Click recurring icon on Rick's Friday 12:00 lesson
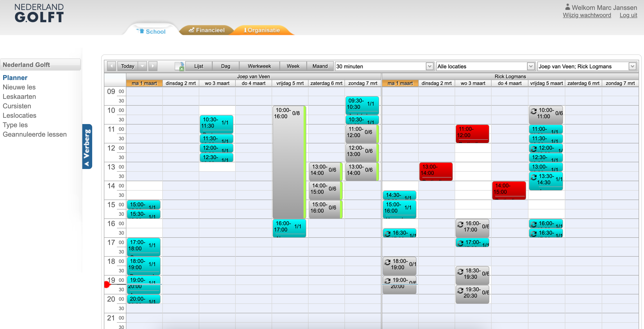This screenshot has width=644, height=329. (x=534, y=149)
